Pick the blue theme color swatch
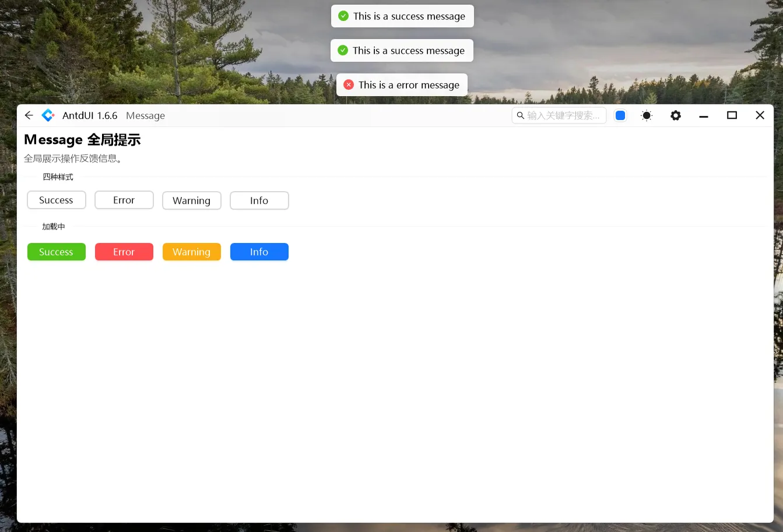The height and width of the screenshot is (532, 783). coord(620,115)
